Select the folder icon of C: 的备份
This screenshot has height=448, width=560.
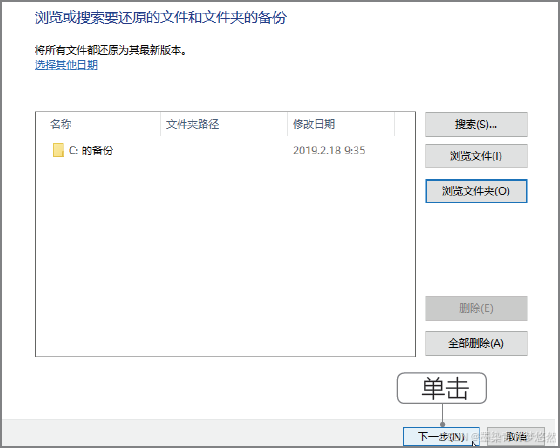coord(58,150)
